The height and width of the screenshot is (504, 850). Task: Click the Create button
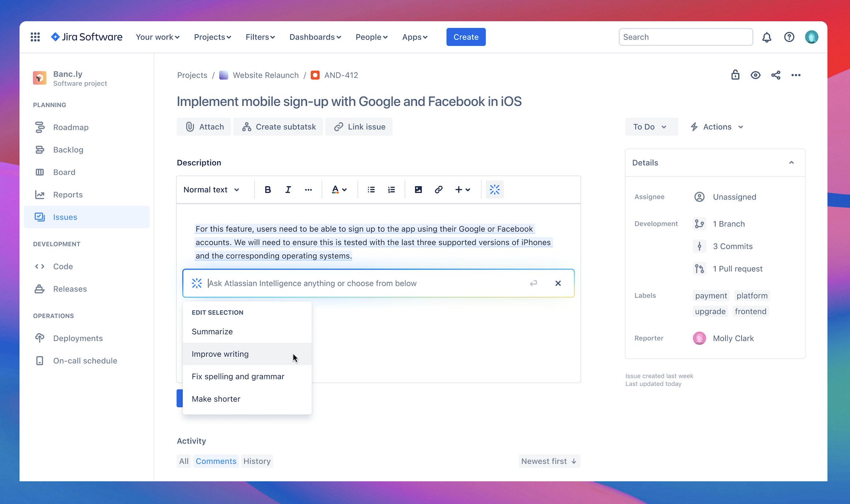coord(466,37)
